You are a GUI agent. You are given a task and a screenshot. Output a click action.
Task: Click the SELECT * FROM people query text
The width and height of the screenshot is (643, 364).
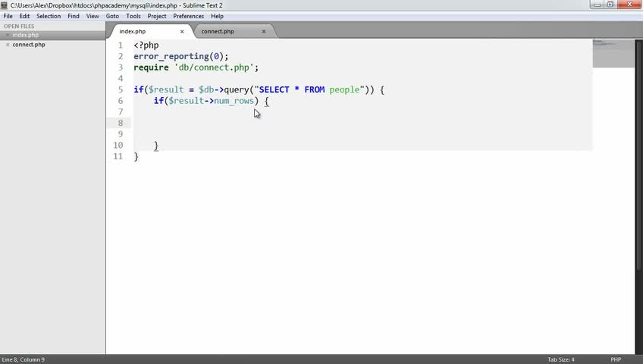[x=309, y=89]
